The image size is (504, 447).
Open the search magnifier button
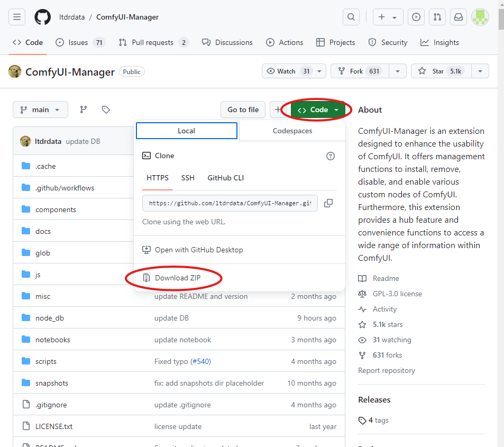click(351, 17)
